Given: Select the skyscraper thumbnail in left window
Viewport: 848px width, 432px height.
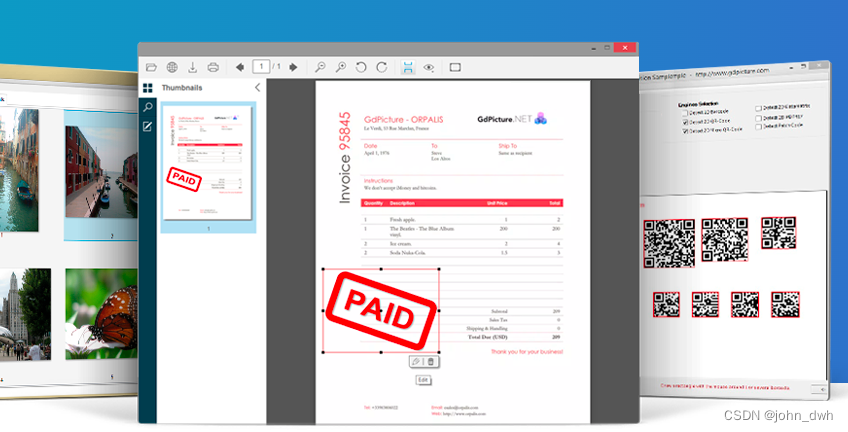Looking at the screenshot, I should coord(25,314).
